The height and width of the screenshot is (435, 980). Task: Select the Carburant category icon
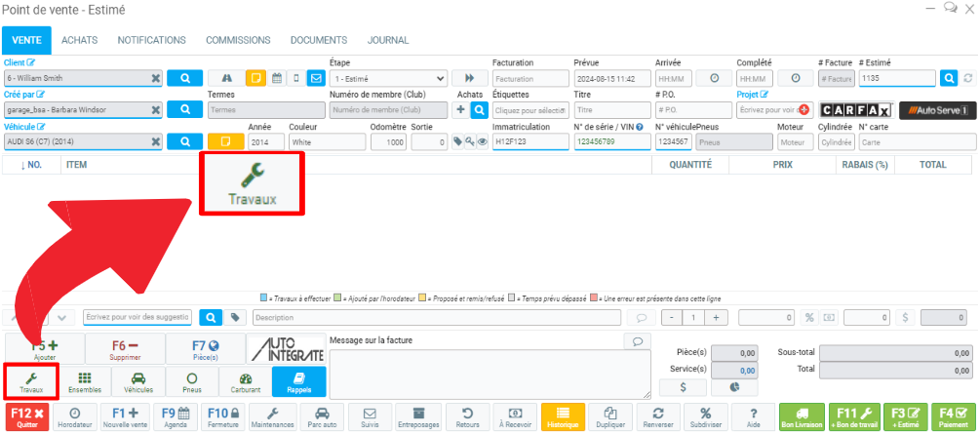(246, 380)
